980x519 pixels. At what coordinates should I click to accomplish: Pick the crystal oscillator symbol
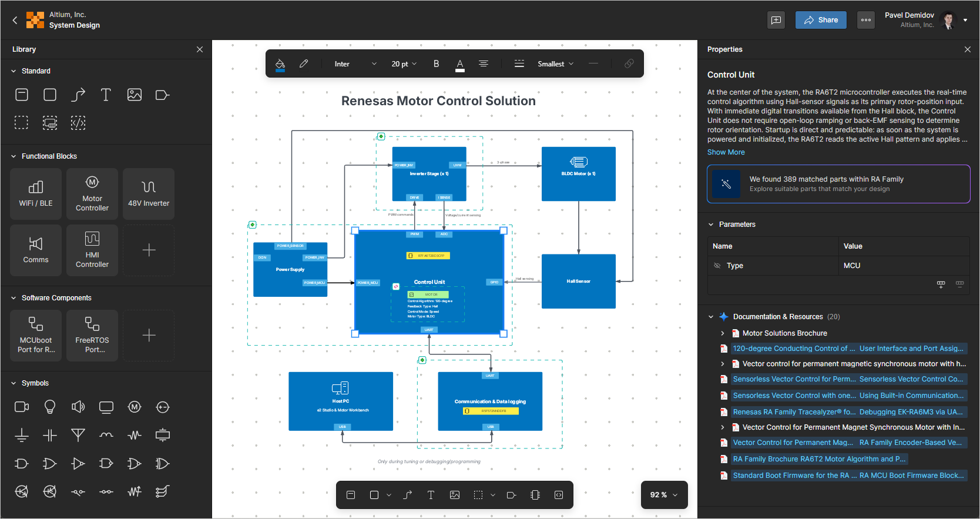(163, 435)
